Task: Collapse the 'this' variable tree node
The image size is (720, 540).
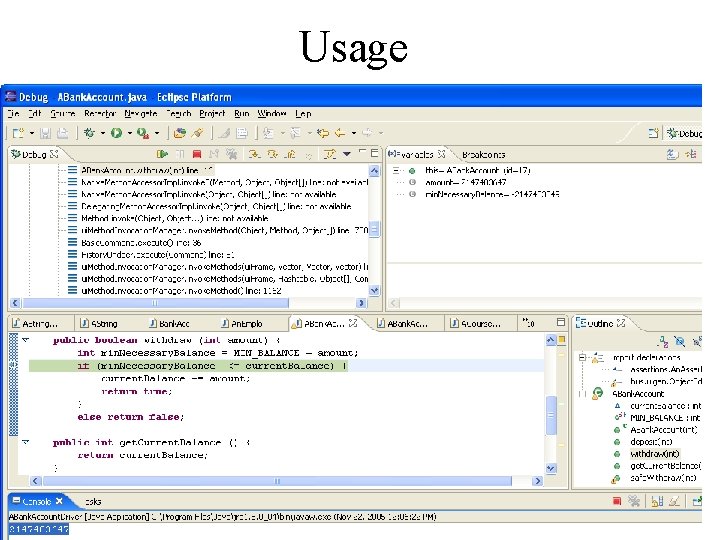Action: coord(396,171)
